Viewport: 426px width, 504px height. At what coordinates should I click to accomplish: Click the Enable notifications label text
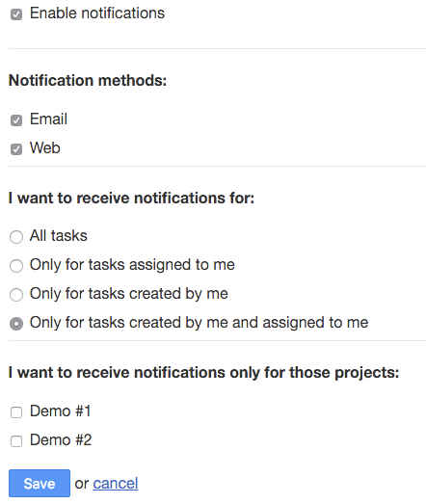coord(97,13)
